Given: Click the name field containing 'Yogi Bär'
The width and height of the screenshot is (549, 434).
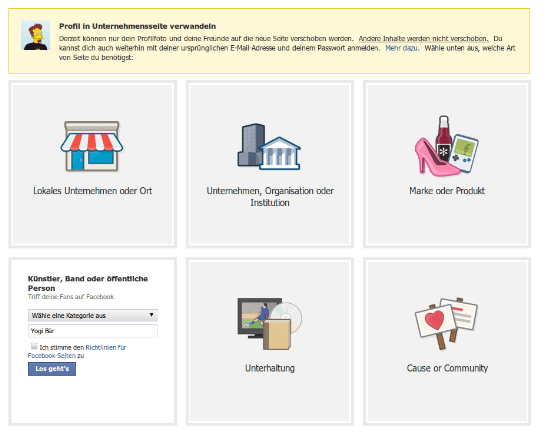Looking at the screenshot, I should point(93,331).
